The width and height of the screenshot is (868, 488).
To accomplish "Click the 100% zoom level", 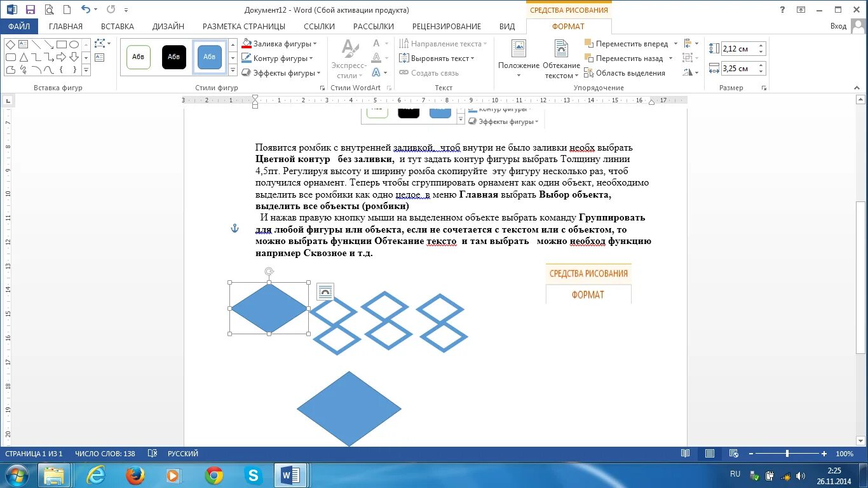I will click(x=844, y=454).
